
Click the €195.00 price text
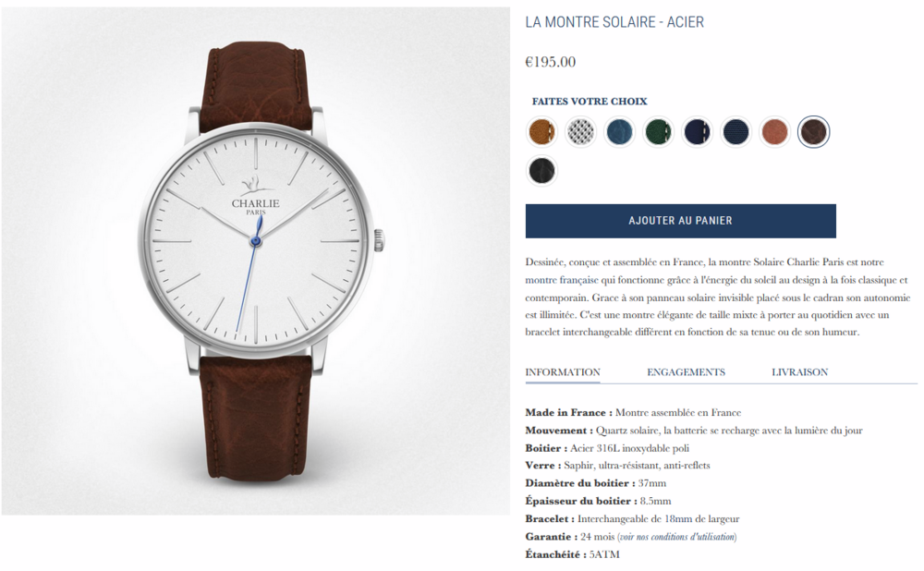tap(551, 62)
